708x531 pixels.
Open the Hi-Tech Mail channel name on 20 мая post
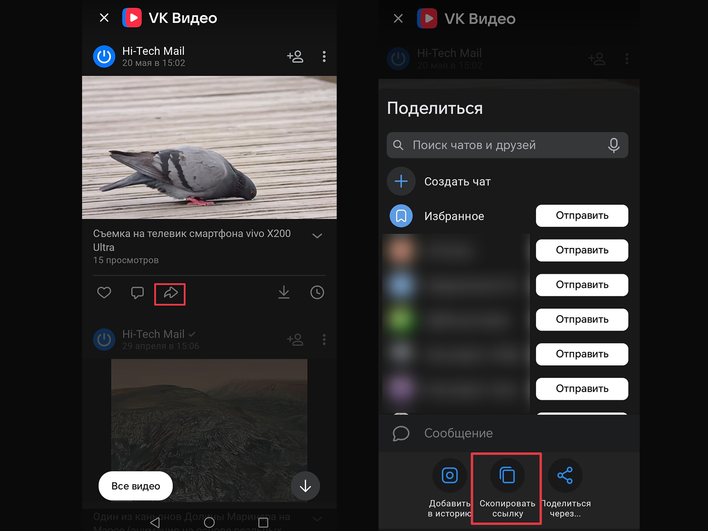(153, 51)
